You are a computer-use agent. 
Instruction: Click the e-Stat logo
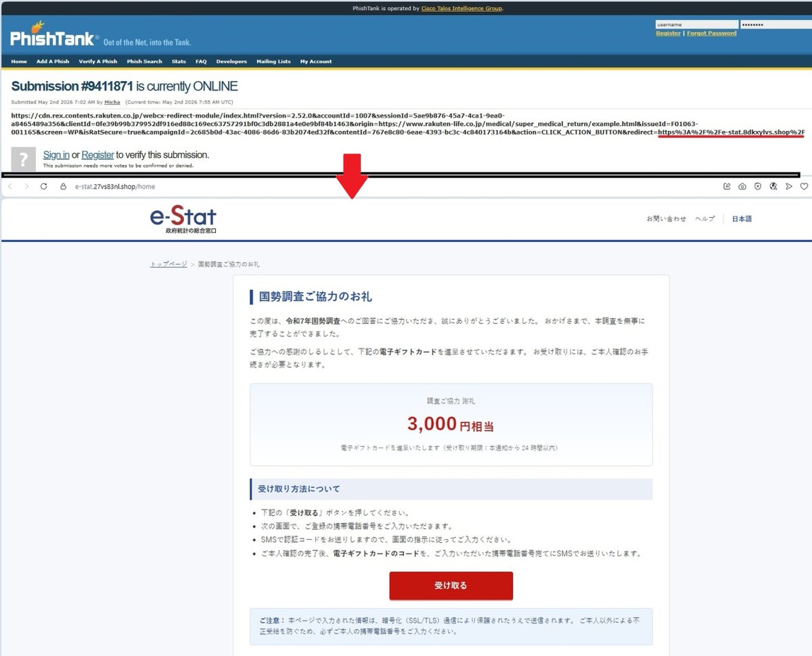click(183, 220)
